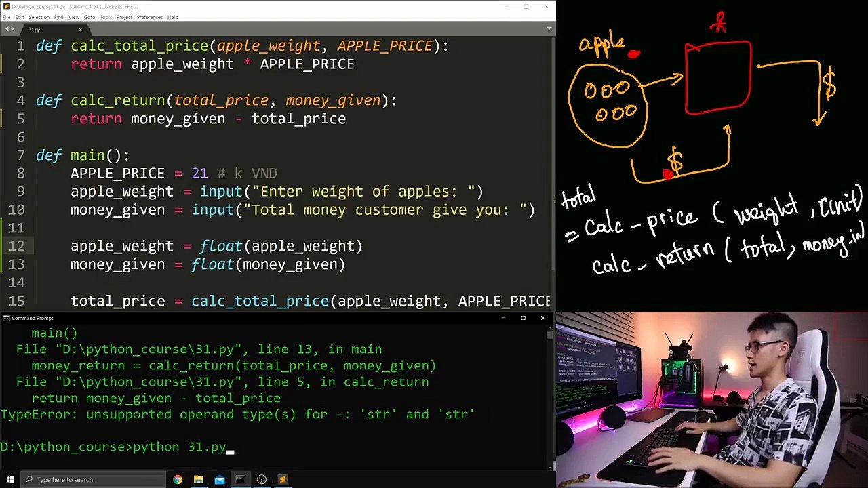Open the Find menu
868x488 pixels.
point(59,17)
